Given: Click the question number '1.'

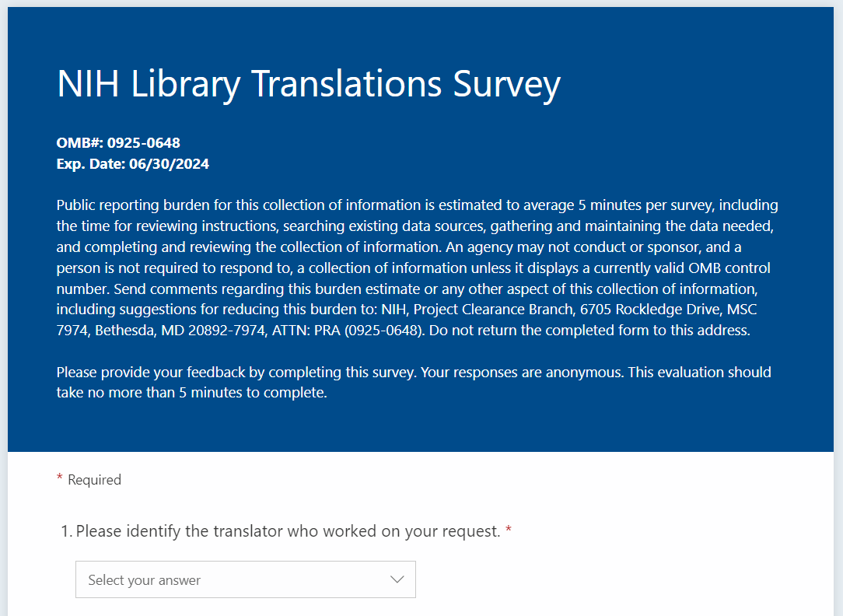Looking at the screenshot, I should tap(66, 531).
